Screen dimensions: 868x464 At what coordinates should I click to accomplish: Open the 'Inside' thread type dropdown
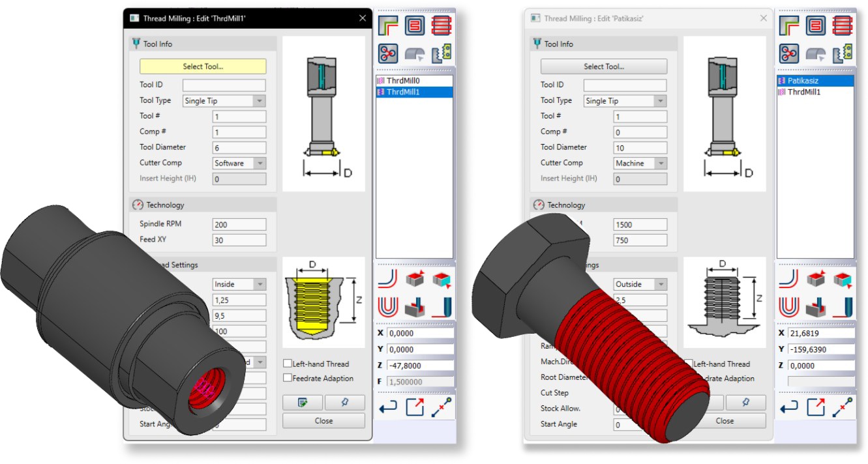pos(239,284)
